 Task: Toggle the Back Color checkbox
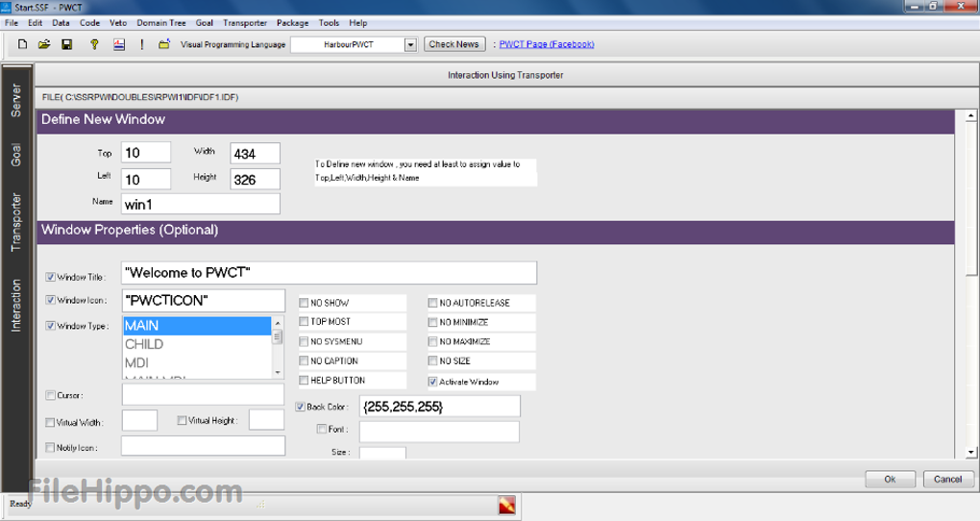pos(300,407)
